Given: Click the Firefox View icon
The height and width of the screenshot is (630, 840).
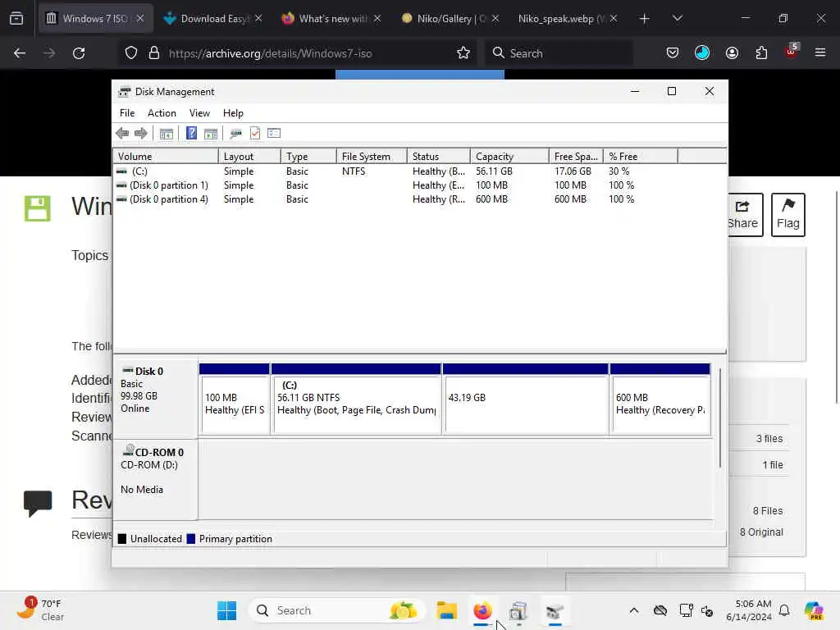Looking at the screenshot, I should point(16,19).
